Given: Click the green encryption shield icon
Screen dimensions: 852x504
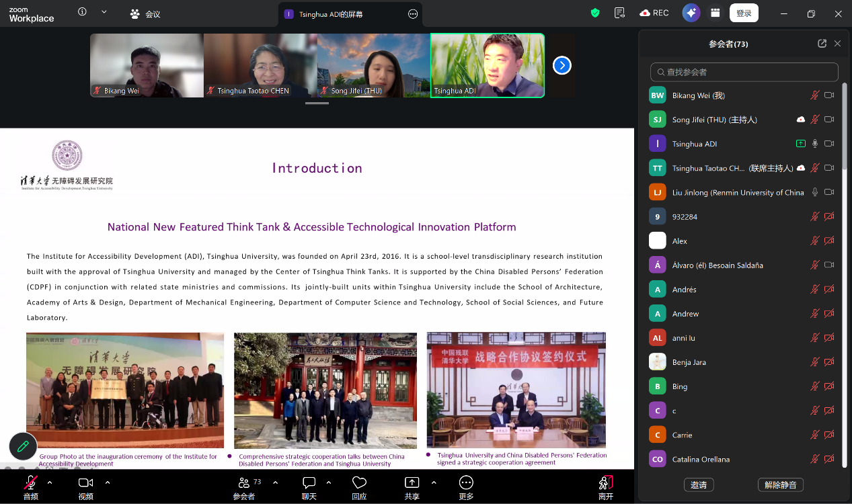Looking at the screenshot, I should point(595,13).
